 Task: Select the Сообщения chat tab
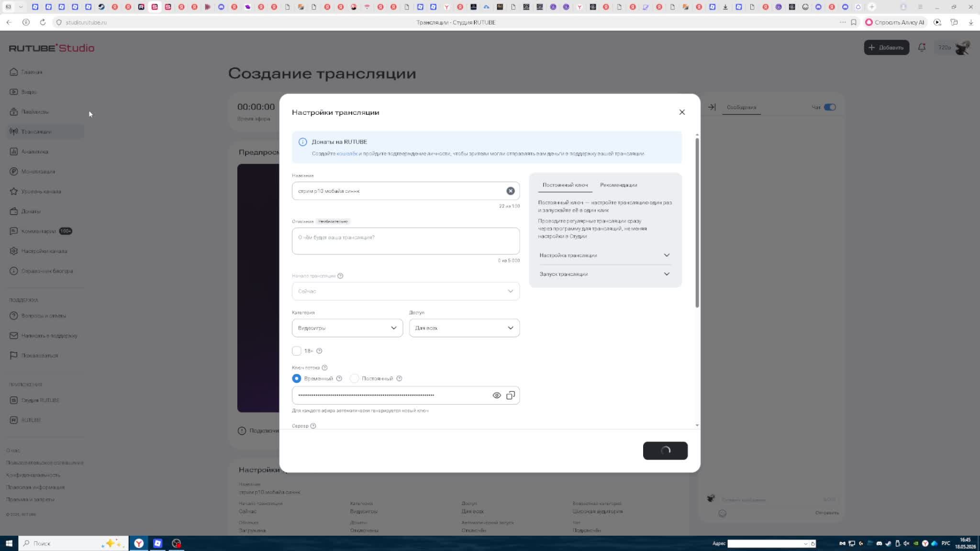click(741, 107)
